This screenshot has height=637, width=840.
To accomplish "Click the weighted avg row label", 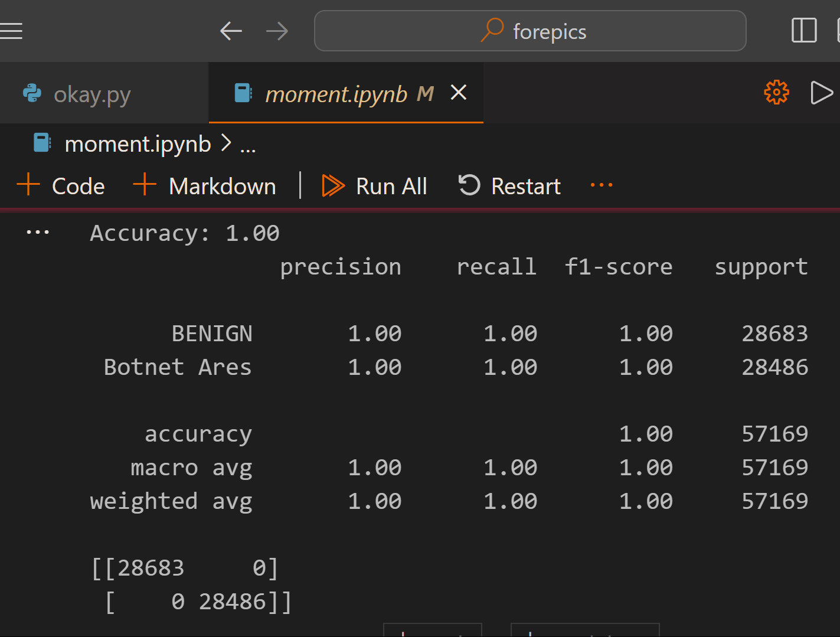I will pyautogui.click(x=171, y=501).
